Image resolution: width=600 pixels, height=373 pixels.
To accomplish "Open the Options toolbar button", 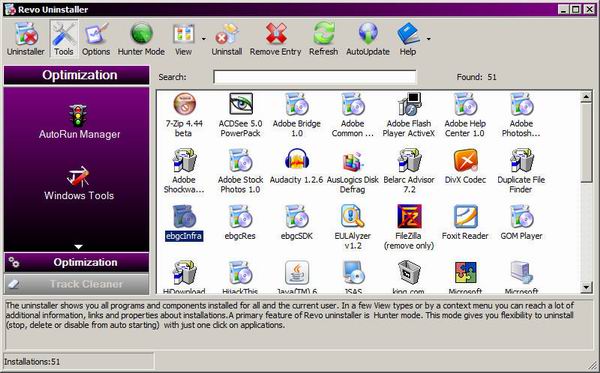I will (96, 39).
